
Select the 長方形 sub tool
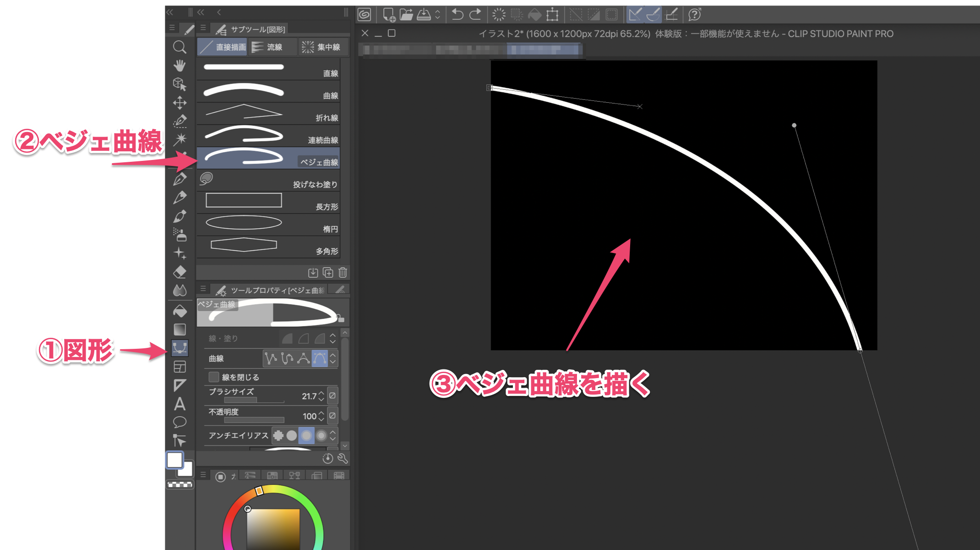[268, 202]
